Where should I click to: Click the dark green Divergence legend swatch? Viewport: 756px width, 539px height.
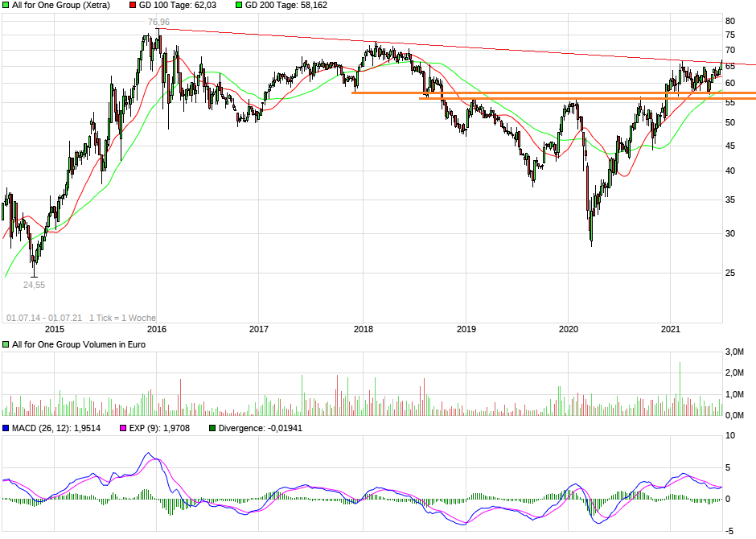(212, 428)
